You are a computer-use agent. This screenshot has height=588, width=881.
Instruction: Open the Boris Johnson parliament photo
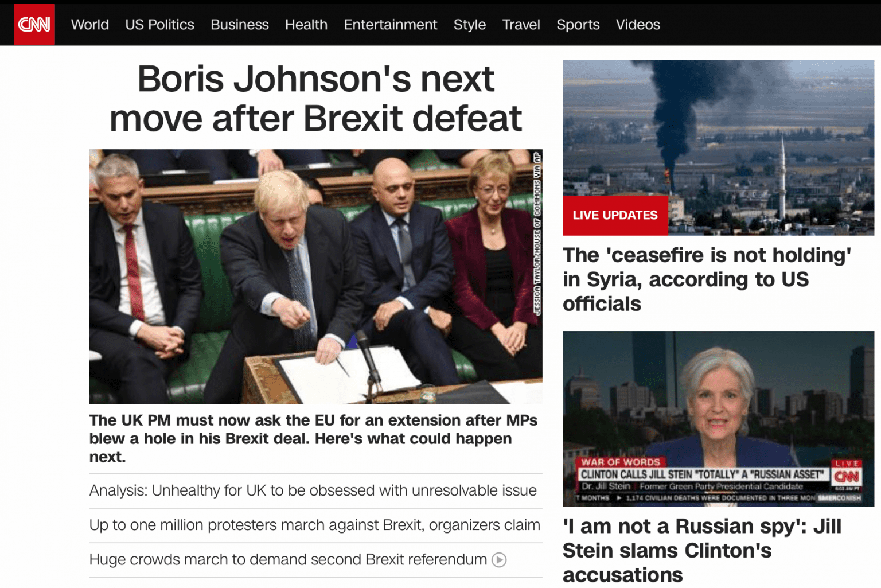click(x=315, y=277)
